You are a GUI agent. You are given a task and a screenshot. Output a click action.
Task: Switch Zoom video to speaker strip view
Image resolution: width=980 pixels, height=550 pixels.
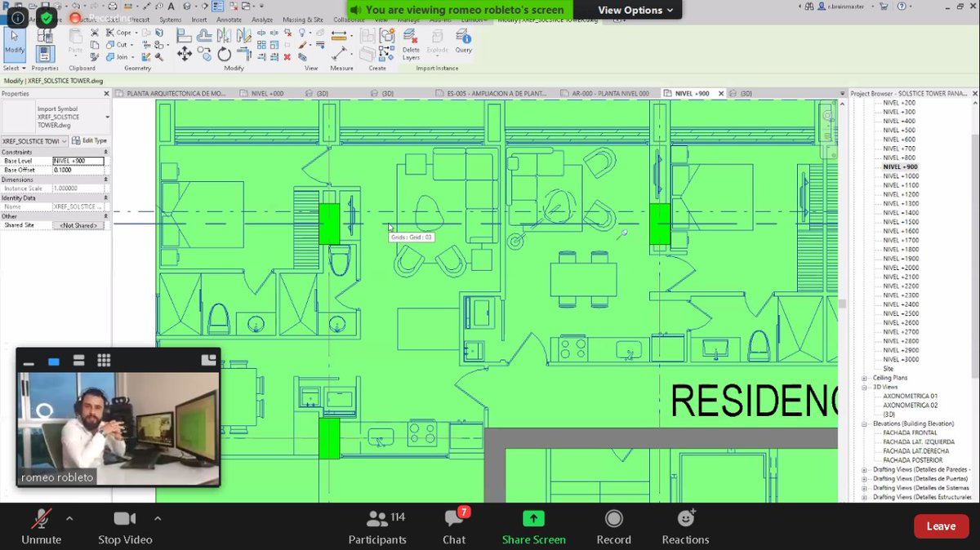[78, 361]
